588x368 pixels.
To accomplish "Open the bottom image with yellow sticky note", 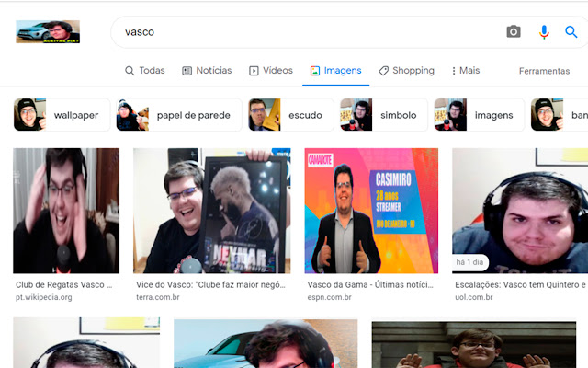I will click(86, 342).
